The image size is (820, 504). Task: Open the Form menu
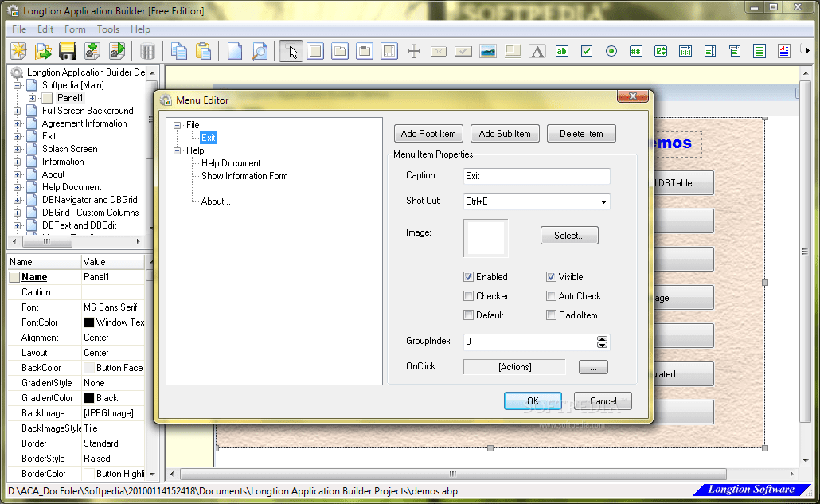pyautogui.click(x=75, y=29)
